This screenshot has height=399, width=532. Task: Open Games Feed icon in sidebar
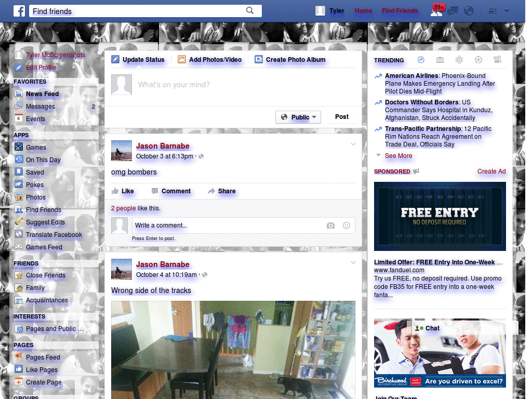19,247
